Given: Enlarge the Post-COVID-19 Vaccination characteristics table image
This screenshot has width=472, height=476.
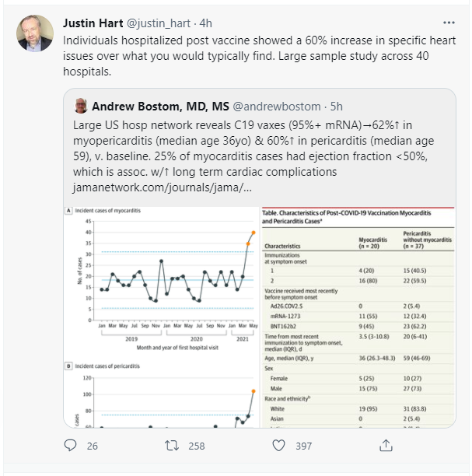Looking at the screenshot, I should click(x=358, y=317).
